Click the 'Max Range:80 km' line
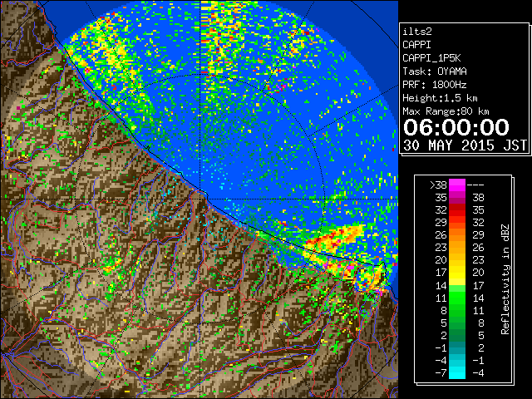This screenshot has height=399, width=532. click(446, 111)
